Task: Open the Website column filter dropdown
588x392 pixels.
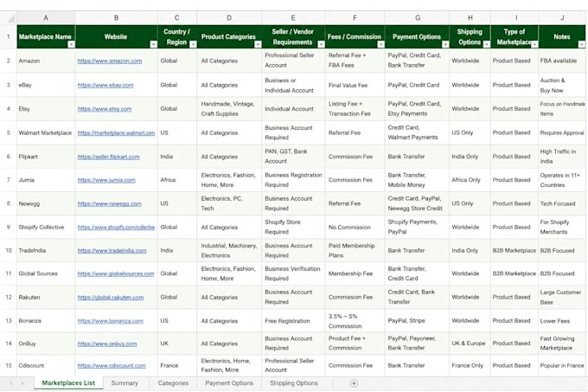Action: pos(153,44)
